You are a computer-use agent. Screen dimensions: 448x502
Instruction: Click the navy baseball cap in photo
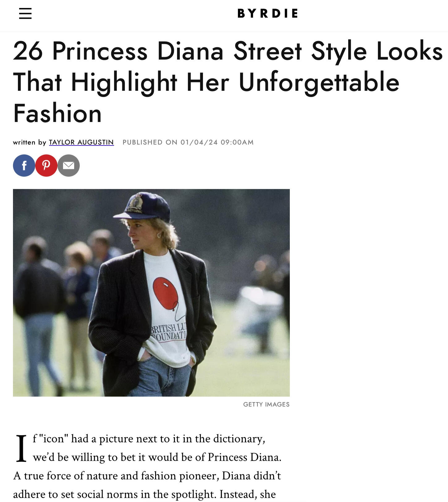[145, 206]
